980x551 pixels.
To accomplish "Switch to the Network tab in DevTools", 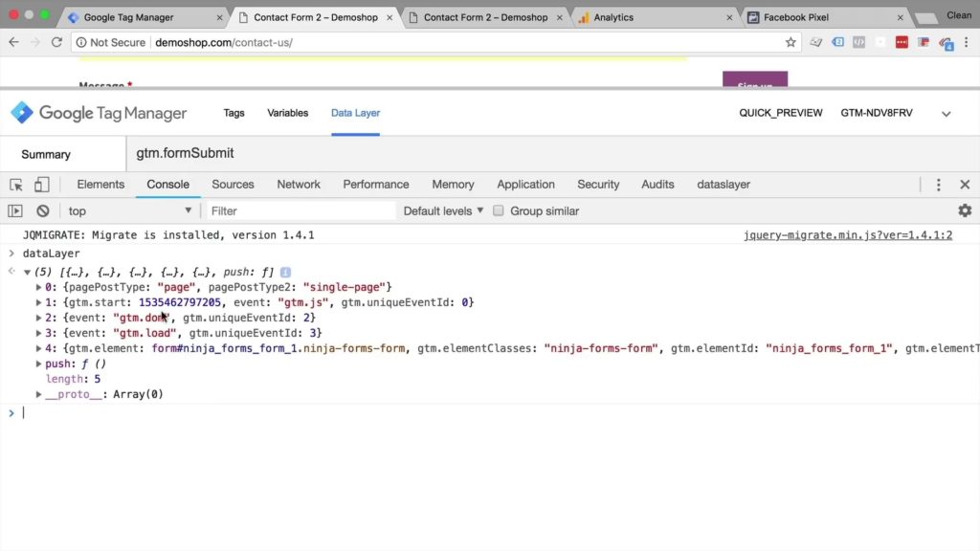I will click(298, 184).
